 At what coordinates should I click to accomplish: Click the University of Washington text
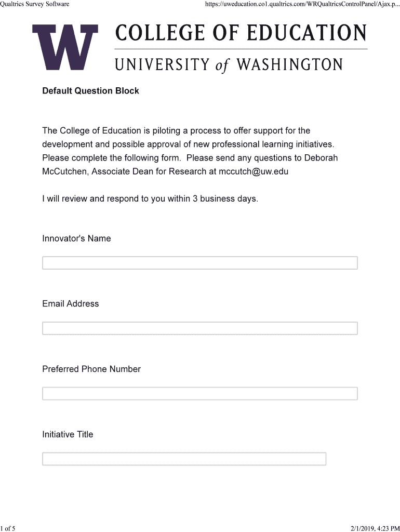pyautogui.click(x=229, y=65)
